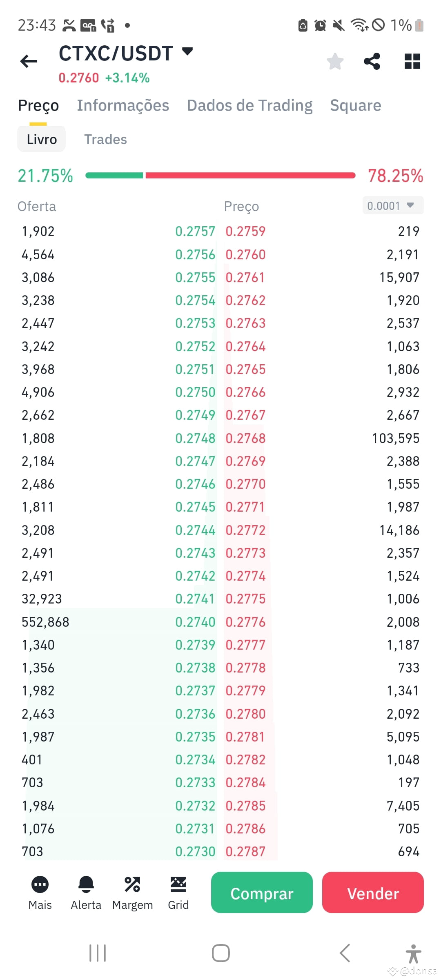The width and height of the screenshot is (441, 980).
Task: Select the Livro view
Action: coord(41,139)
